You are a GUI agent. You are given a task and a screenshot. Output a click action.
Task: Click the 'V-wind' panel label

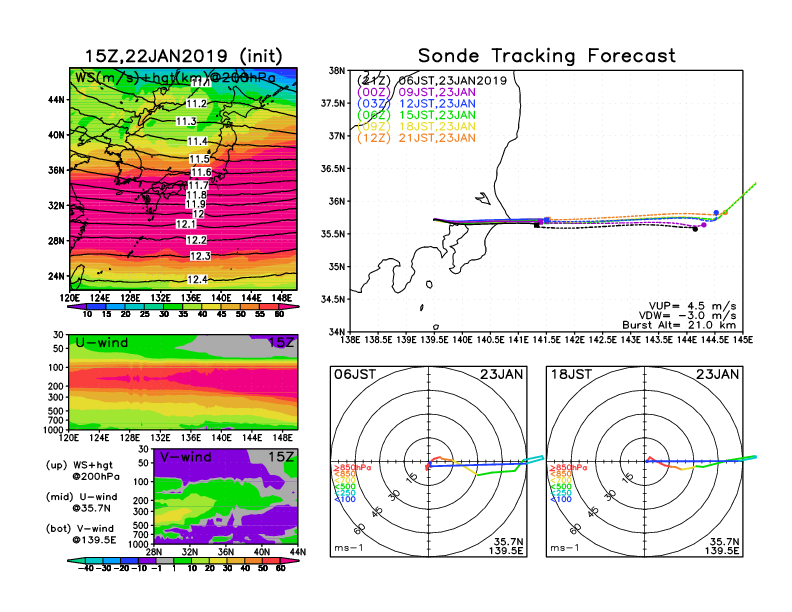point(185,457)
